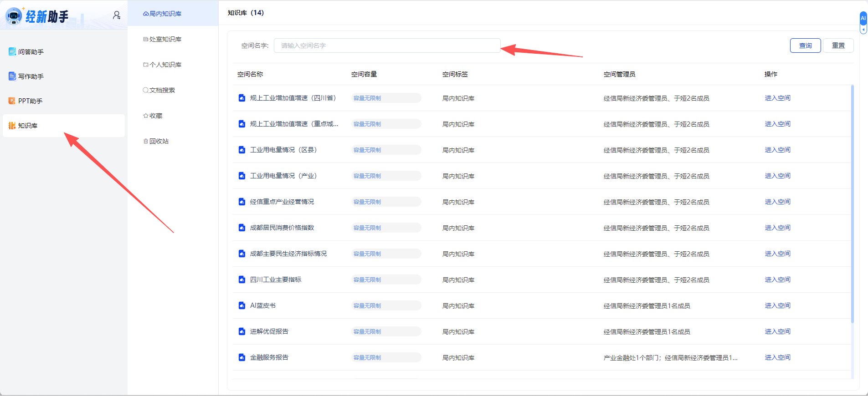Click 容量无限制 capacity bar for 四川工业主要指标
The width and height of the screenshot is (868, 396).
(x=386, y=279)
